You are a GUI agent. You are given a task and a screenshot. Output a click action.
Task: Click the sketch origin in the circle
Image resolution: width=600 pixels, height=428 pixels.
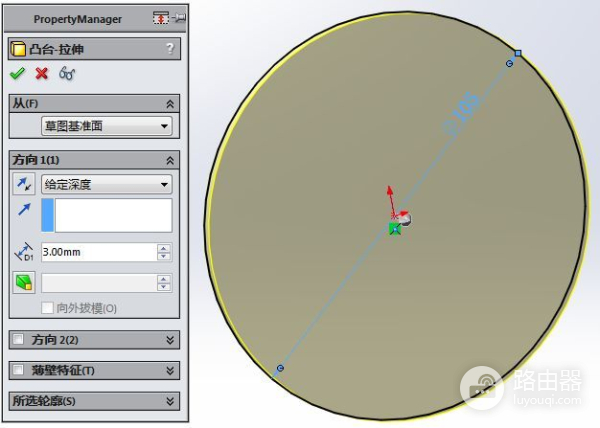[395, 229]
